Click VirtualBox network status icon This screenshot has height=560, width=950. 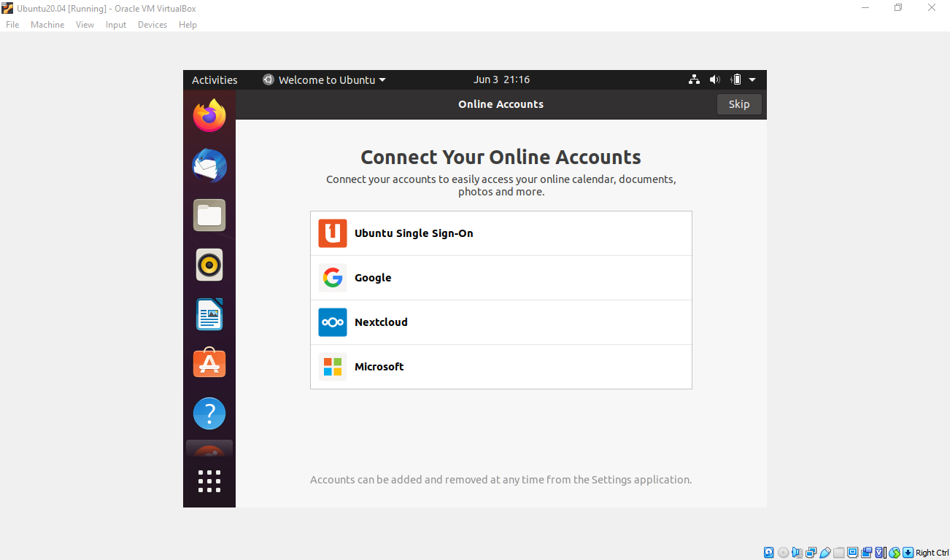811,553
